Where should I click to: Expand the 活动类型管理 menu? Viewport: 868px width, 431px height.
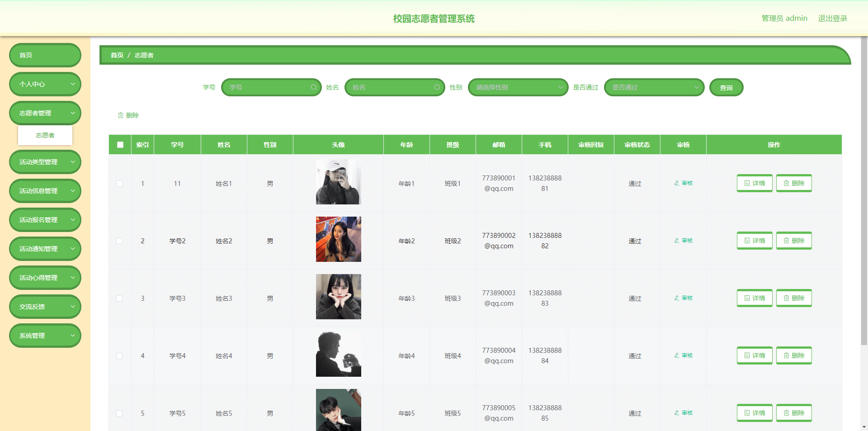(x=45, y=162)
